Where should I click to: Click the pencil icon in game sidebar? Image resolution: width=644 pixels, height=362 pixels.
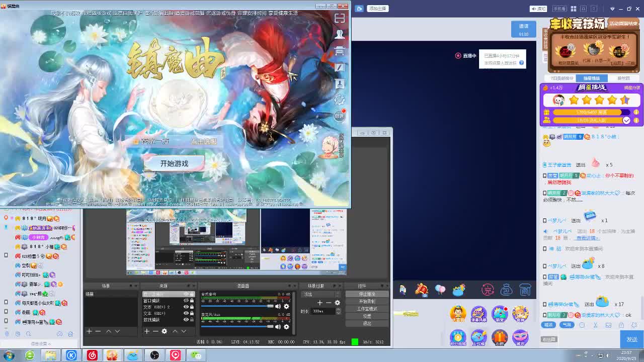click(340, 67)
